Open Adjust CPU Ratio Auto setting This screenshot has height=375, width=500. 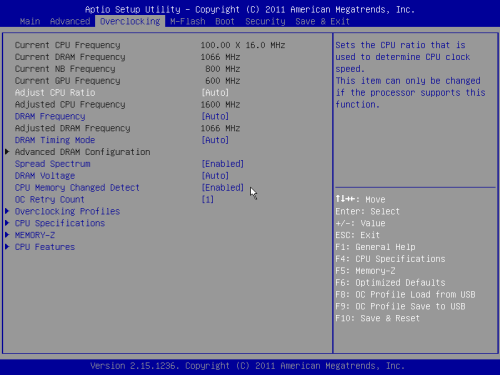[215, 92]
